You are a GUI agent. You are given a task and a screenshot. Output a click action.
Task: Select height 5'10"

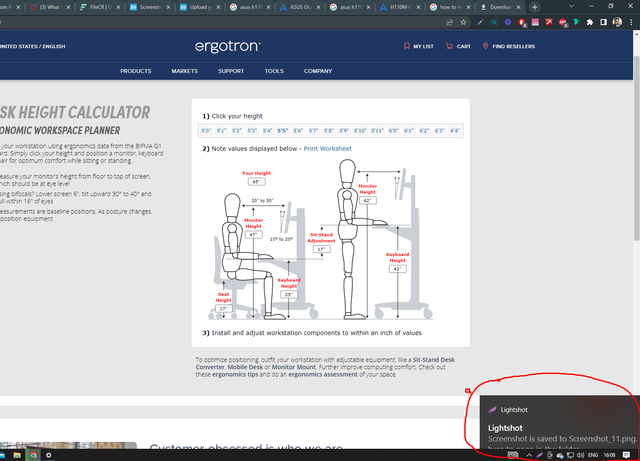pos(360,131)
